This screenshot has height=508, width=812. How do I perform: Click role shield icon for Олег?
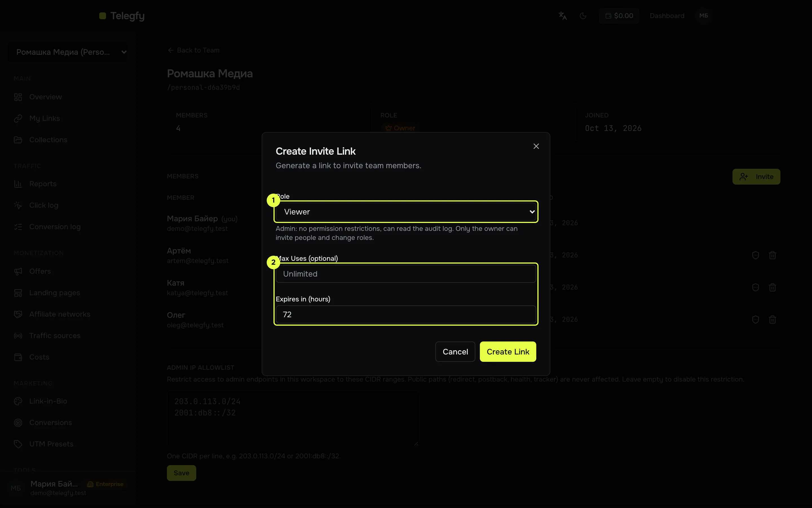[x=755, y=319]
